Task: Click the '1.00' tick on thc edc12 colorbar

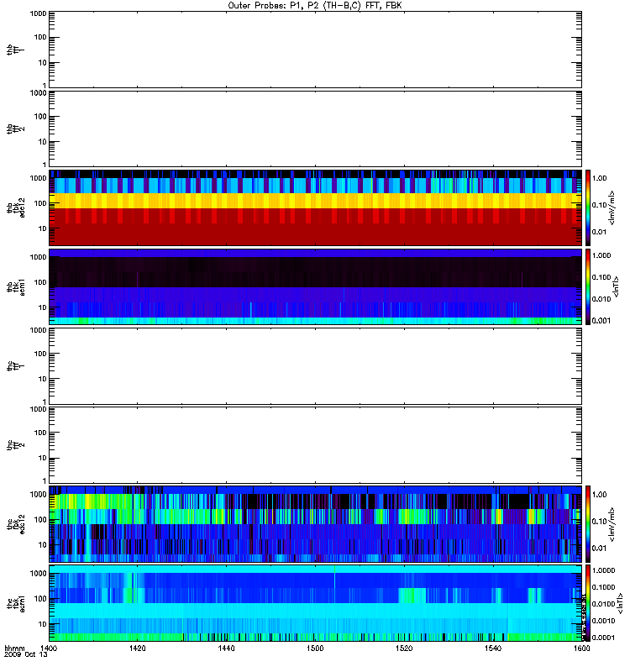Action: (x=600, y=495)
